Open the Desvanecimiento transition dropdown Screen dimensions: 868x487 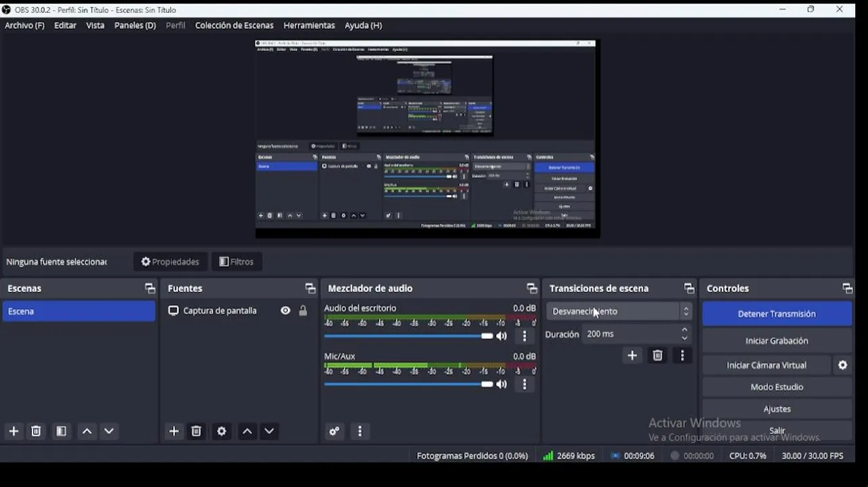[619, 311]
